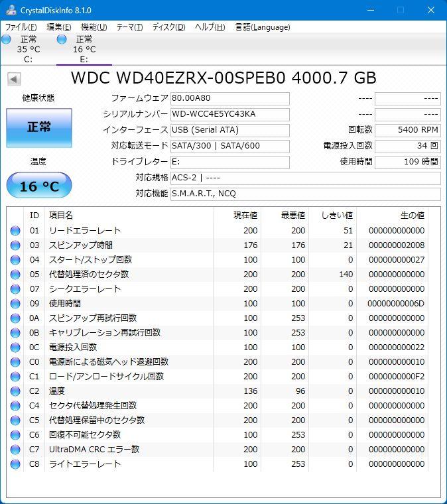Image resolution: width=447 pixels, height=504 pixels.
Task: Select the C: drive tab at 35 °C
Action: coord(29,49)
